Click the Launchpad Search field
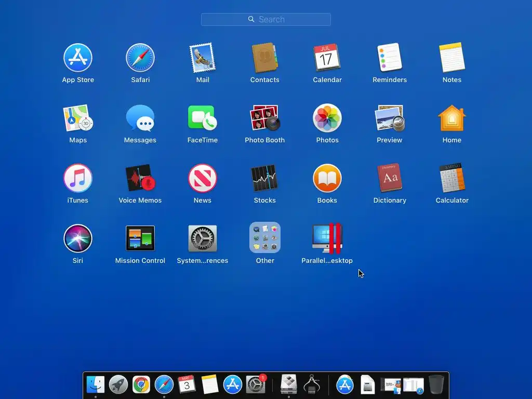This screenshot has height=399, width=532. [x=266, y=19]
